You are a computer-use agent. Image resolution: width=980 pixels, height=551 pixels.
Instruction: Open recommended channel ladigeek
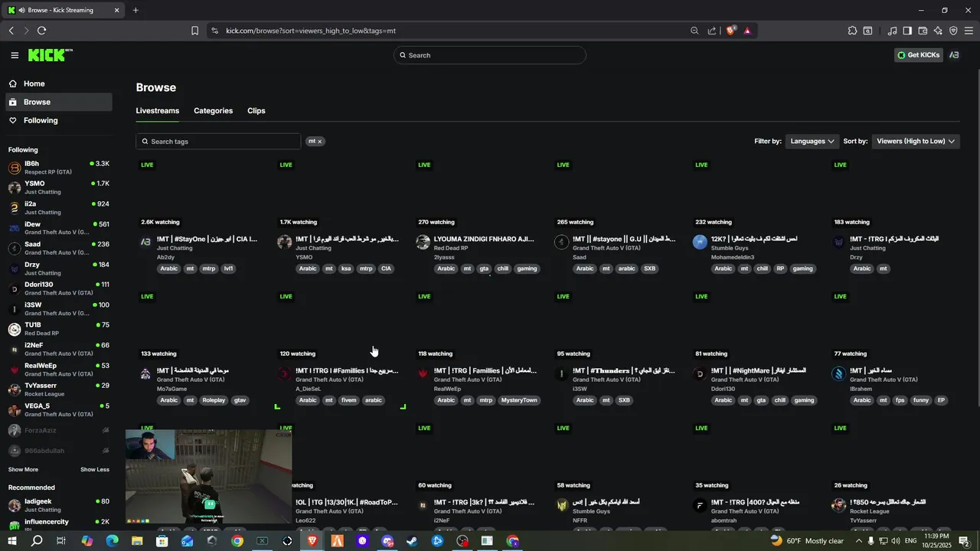[58, 505]
